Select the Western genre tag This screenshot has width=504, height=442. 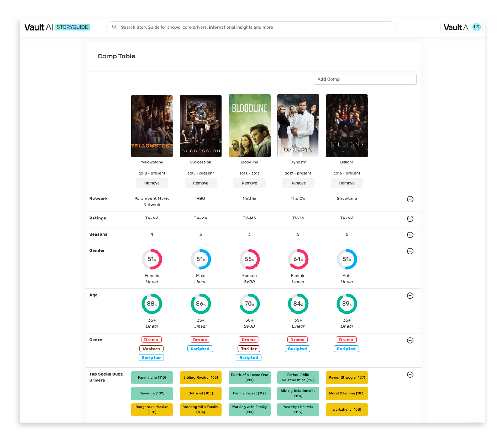coord(151,349)
